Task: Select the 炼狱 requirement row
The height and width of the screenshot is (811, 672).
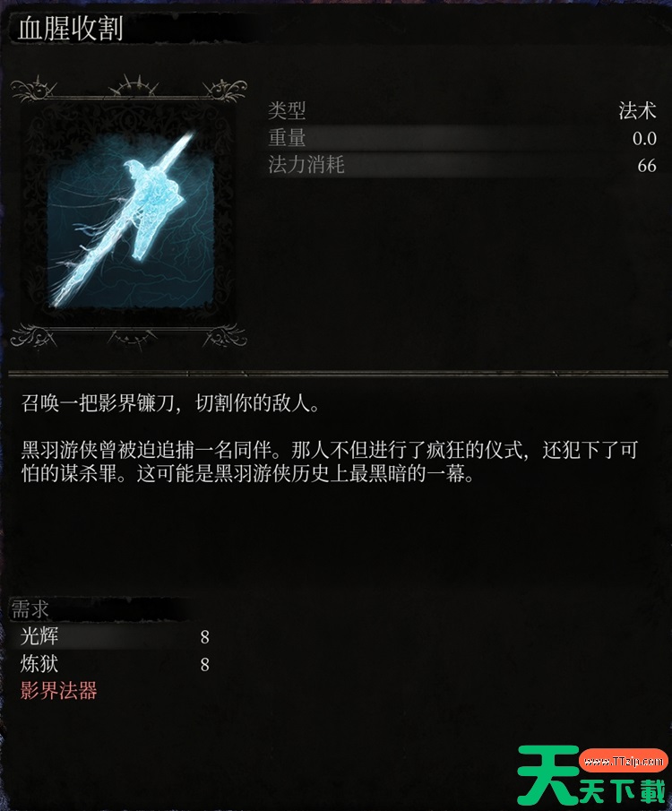Action: click(111, 664)
